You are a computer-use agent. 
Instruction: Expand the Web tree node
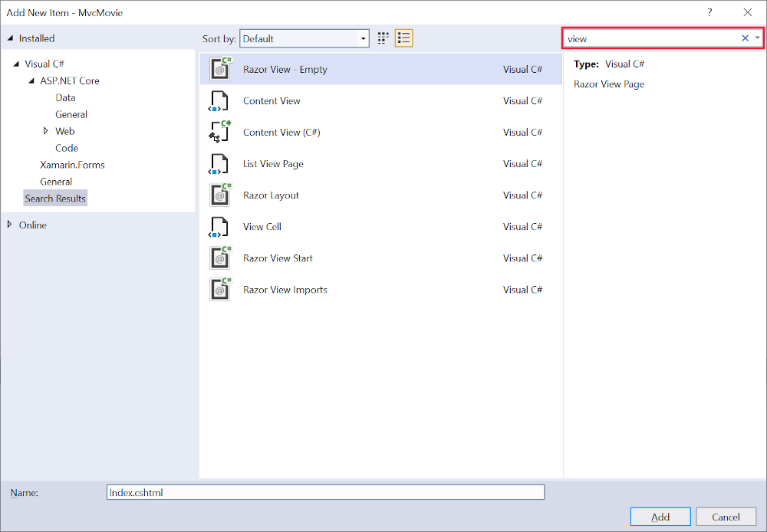coord(46,131)
